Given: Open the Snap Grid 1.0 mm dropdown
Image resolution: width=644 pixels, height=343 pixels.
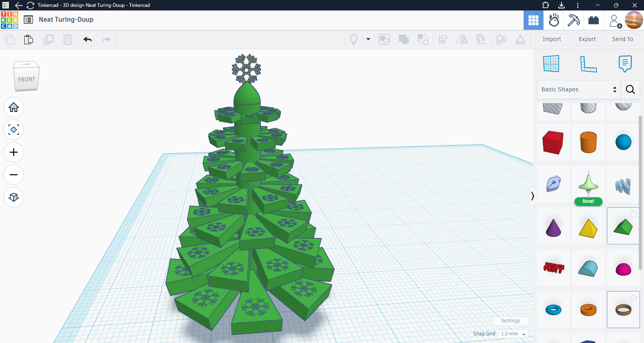Looking at the screenshot, I should tap(513, 334).
